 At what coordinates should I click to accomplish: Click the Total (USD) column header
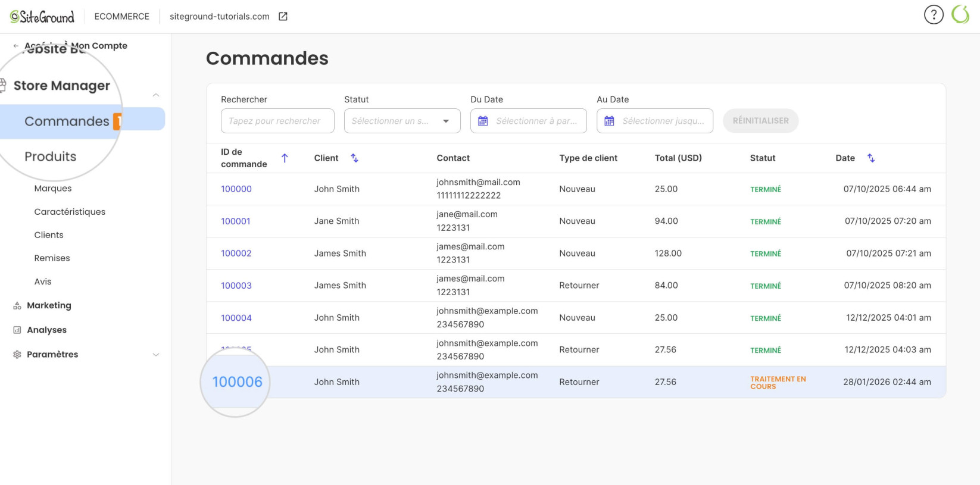[678, 158]
